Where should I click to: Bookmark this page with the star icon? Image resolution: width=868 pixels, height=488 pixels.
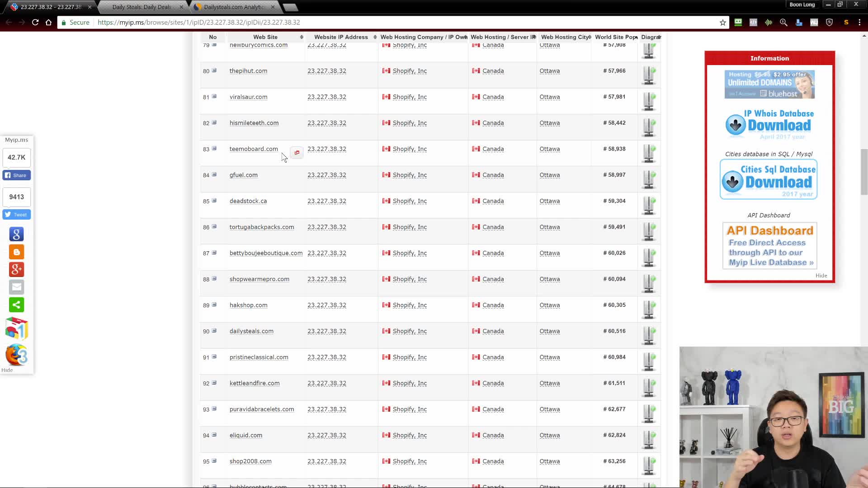(722, 22)
